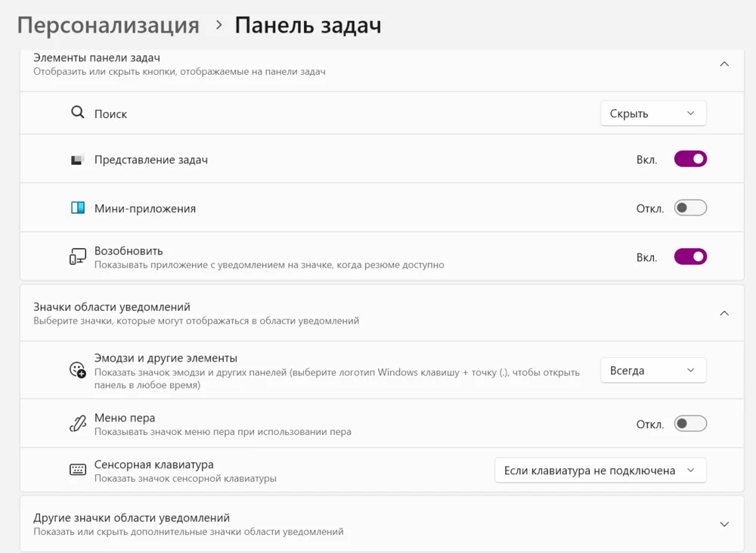Click the Вкл. status next to Представление задач
Viewport: 756px width, 553px height.
coord(646,160)
